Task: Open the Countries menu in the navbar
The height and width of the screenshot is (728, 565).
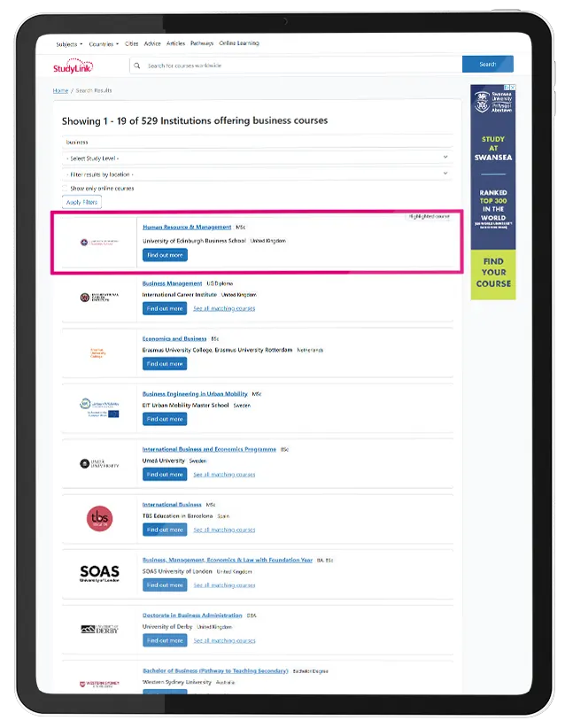Action: tap(104, 43)
